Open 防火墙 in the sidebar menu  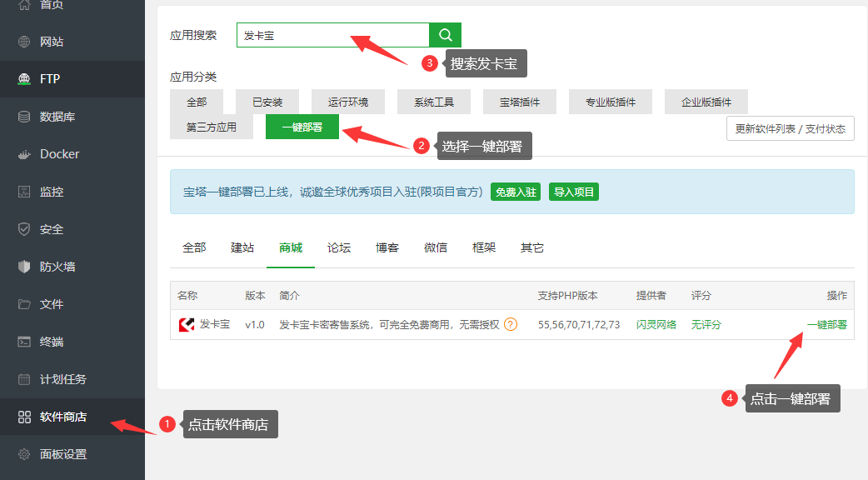click(x=72, y=267)
